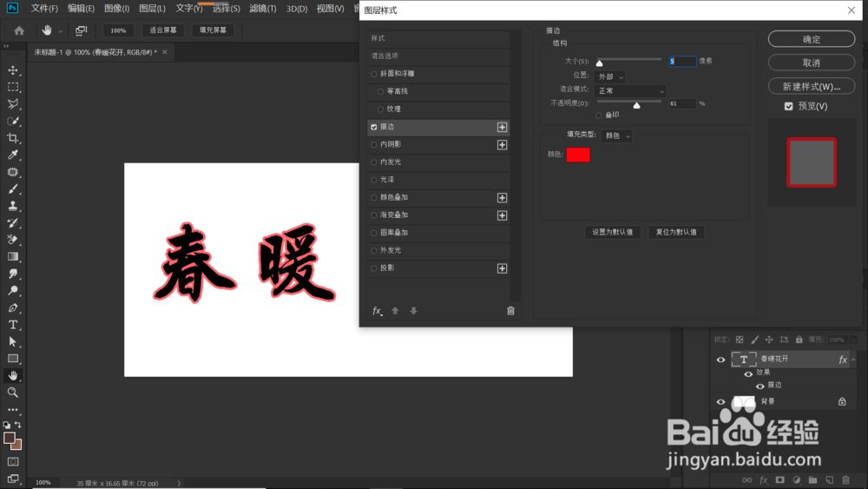Open the Image (图像) menu
868x489 pixels.
(117, 9)
